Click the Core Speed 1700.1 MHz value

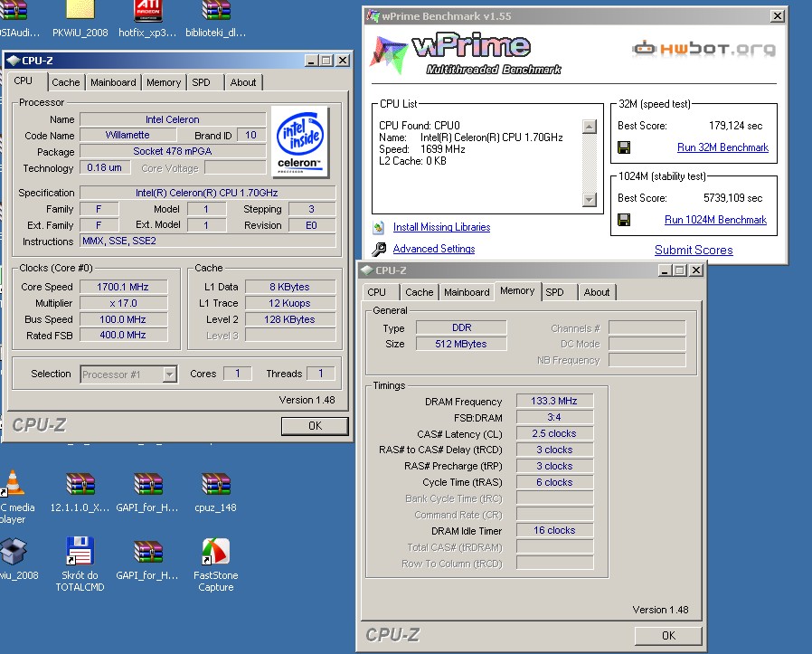click(x=123, y=287)
